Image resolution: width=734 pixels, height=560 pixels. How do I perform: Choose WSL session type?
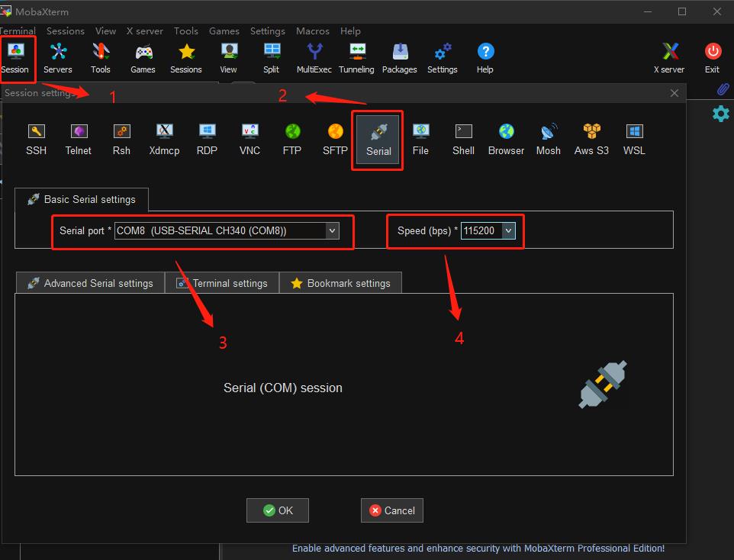[x=634, y=140]
